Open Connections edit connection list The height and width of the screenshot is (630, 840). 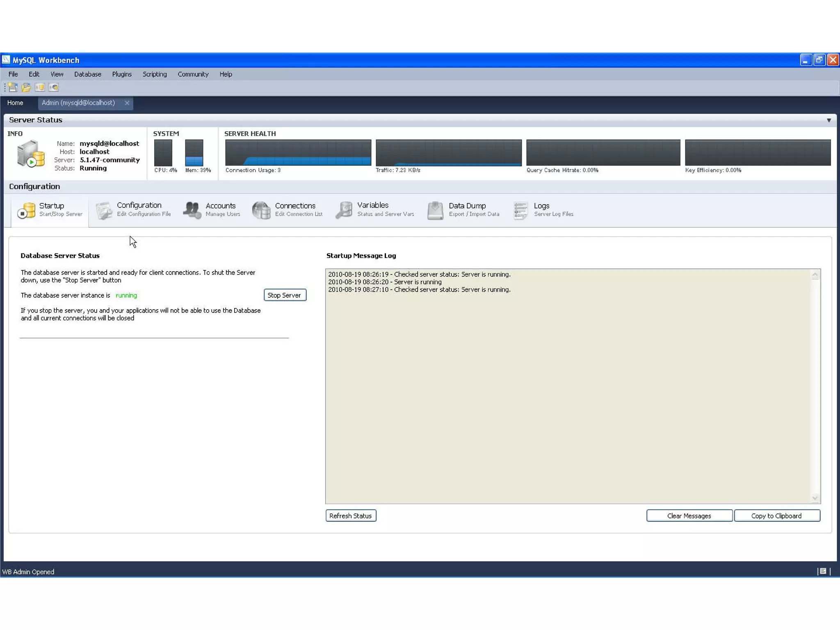288,210
